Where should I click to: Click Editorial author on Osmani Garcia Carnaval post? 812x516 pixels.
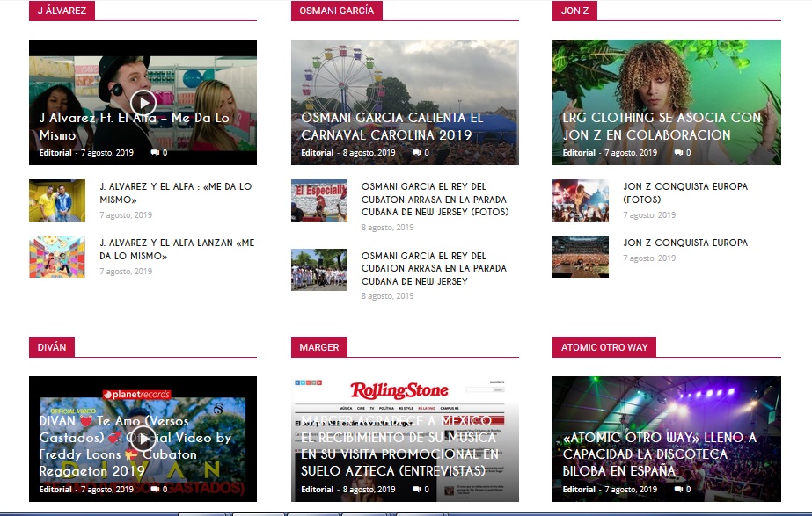[x=317, y=153]
